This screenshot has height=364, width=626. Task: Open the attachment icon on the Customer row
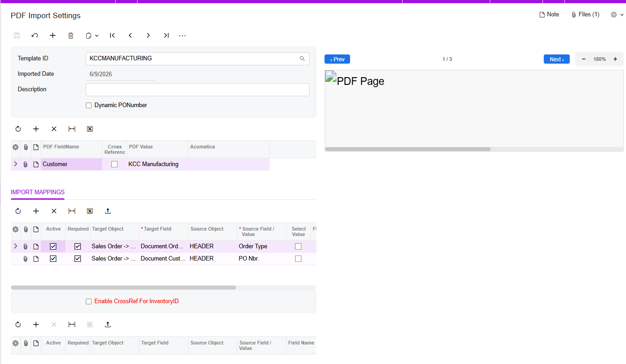[x=26, y=164]
